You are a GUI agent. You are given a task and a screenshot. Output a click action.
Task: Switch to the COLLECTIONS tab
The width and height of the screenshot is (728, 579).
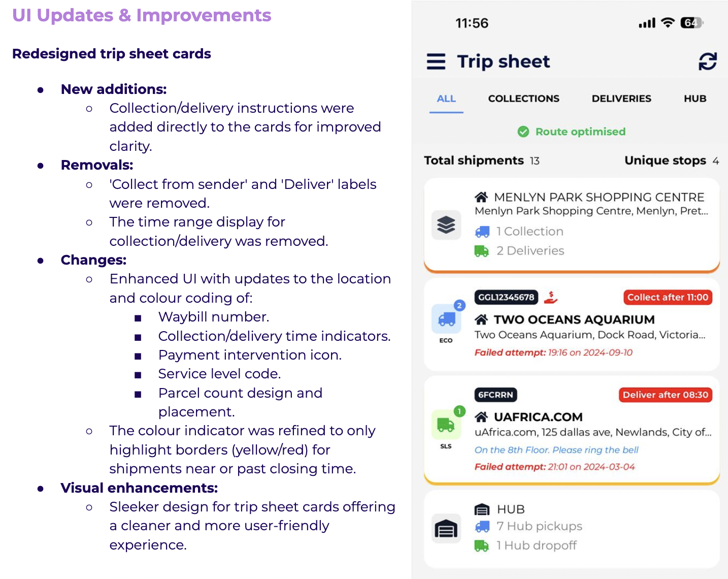[x=523, y=99]
